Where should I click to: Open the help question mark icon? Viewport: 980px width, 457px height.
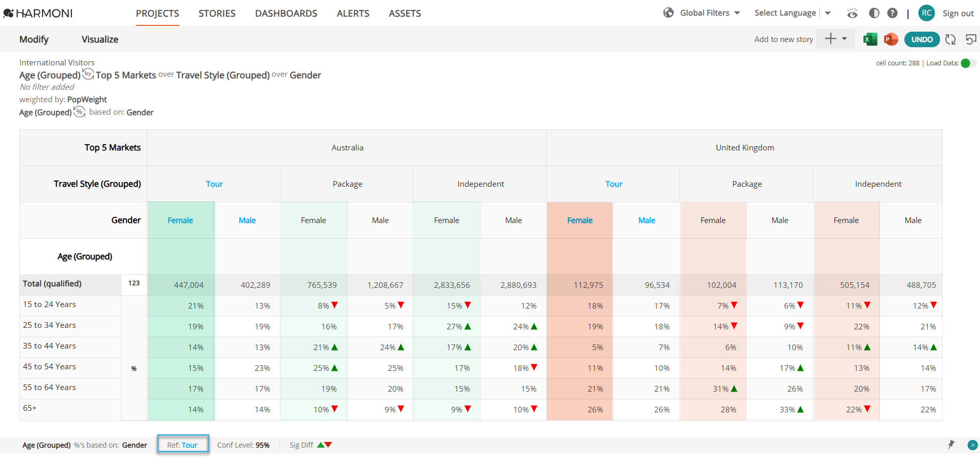pos(892,13)
